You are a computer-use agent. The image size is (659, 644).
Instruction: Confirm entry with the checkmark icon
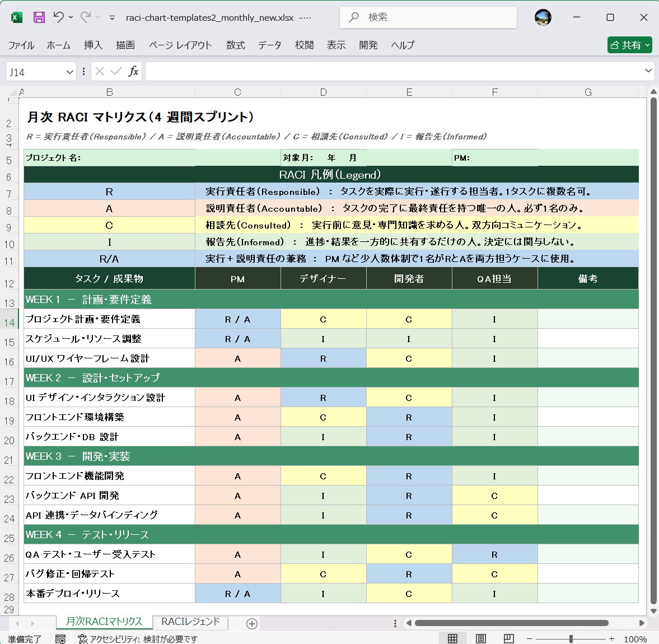pyautogui.click(x=116, y=72)
